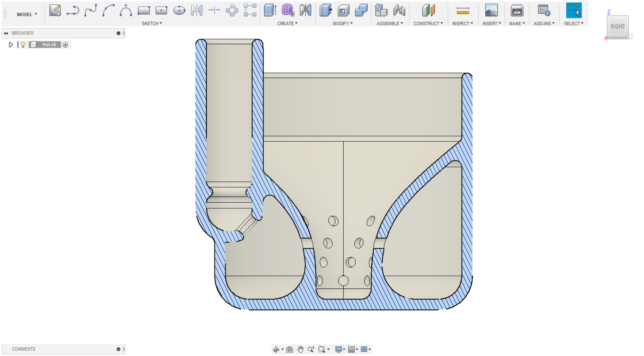Click the RIGHT face of view cube
The image size is (644, 356).
point(617,26)
